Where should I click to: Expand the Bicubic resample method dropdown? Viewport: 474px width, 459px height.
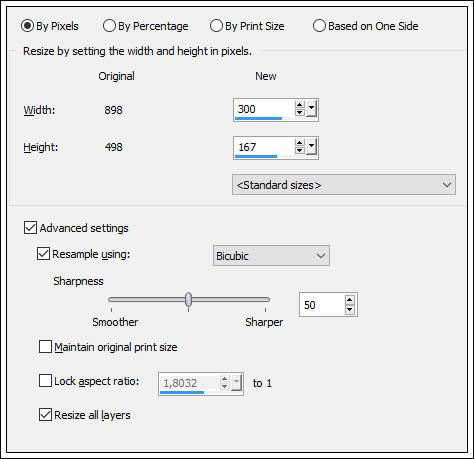(271, 256)
